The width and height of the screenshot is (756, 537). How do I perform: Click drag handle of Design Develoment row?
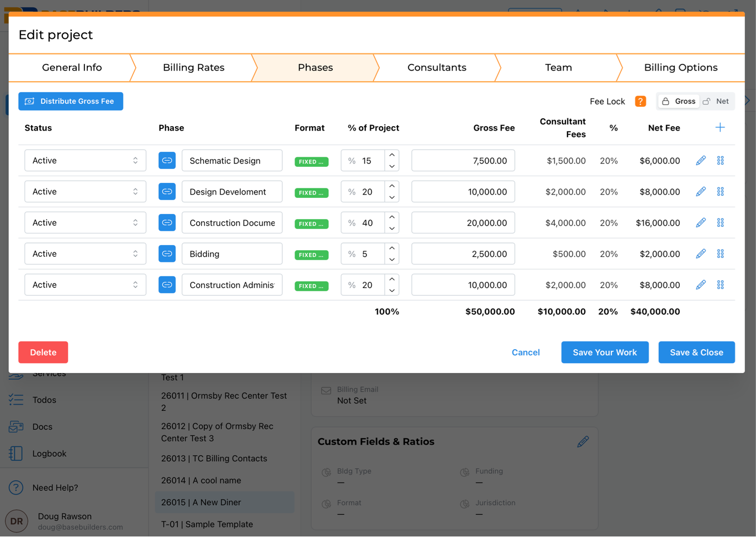(x=720, y=192)
